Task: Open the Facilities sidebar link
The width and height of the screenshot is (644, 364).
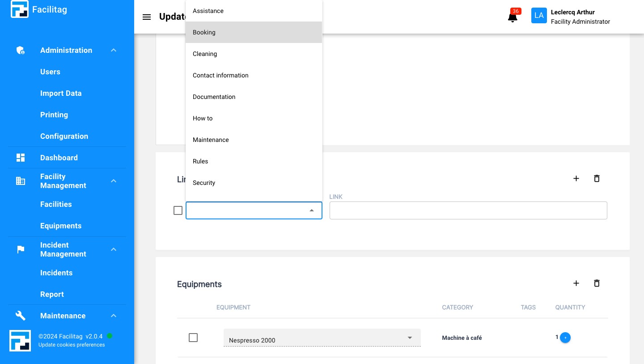Action: (56, 204)
